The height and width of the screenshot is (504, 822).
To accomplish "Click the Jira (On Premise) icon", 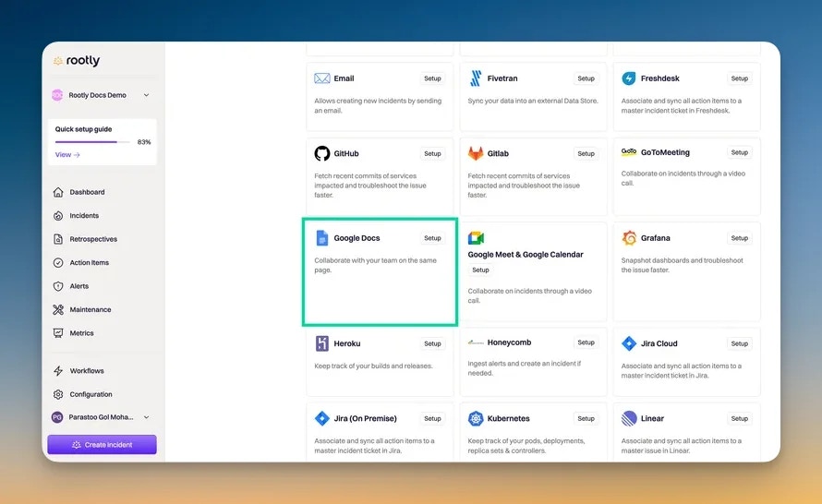I will (x=322, y=418).
